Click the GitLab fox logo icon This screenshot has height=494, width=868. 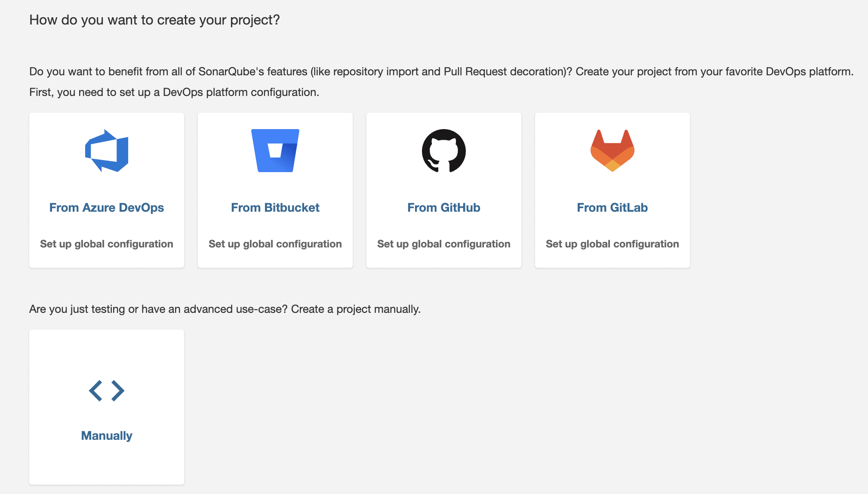point(613,151)
